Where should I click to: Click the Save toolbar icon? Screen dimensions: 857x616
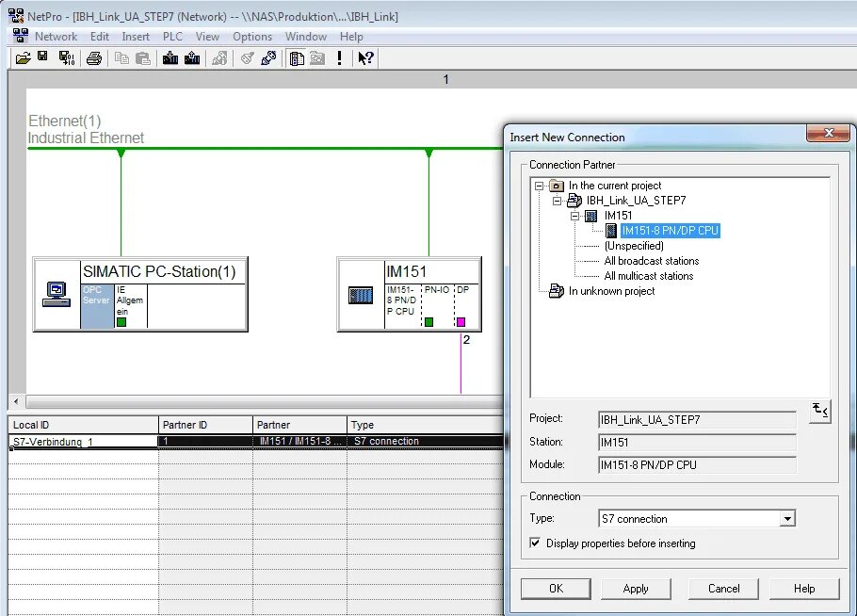point(42,57)
